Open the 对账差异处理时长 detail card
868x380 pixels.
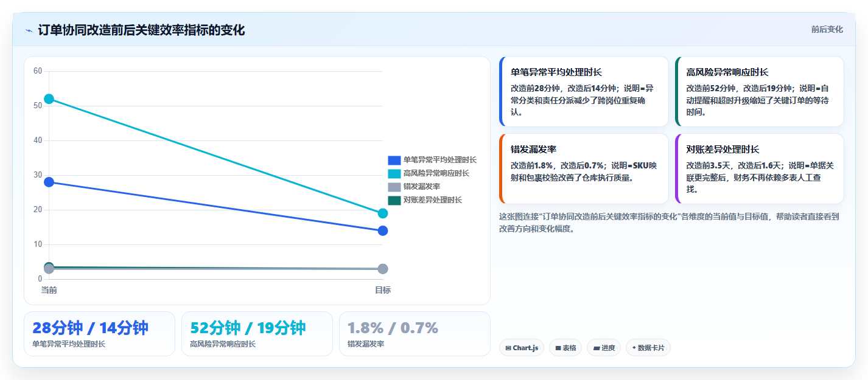[x=760, y=168]
